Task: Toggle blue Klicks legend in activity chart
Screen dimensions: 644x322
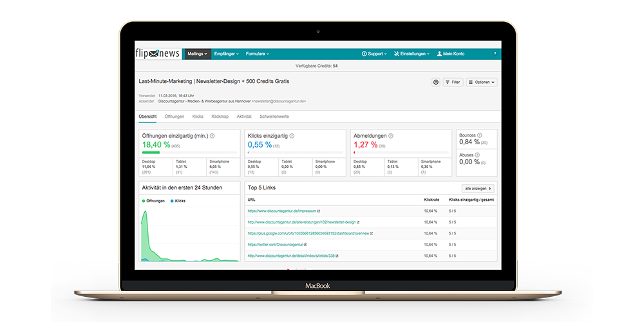Action: tap(178, 201)
